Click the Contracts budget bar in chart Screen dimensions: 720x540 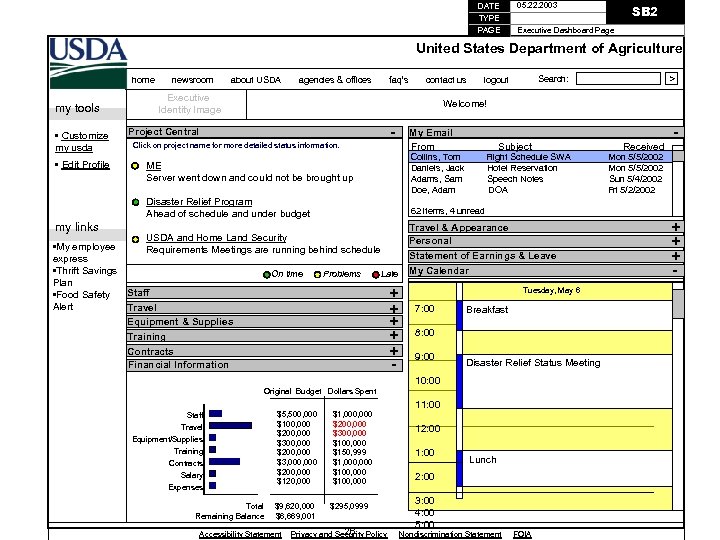click(225, 461)
